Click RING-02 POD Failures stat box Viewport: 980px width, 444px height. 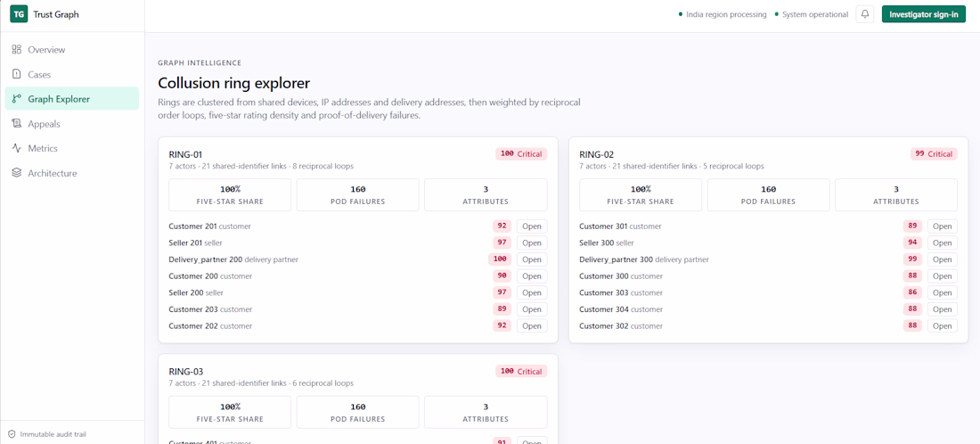tap(768, 195)
